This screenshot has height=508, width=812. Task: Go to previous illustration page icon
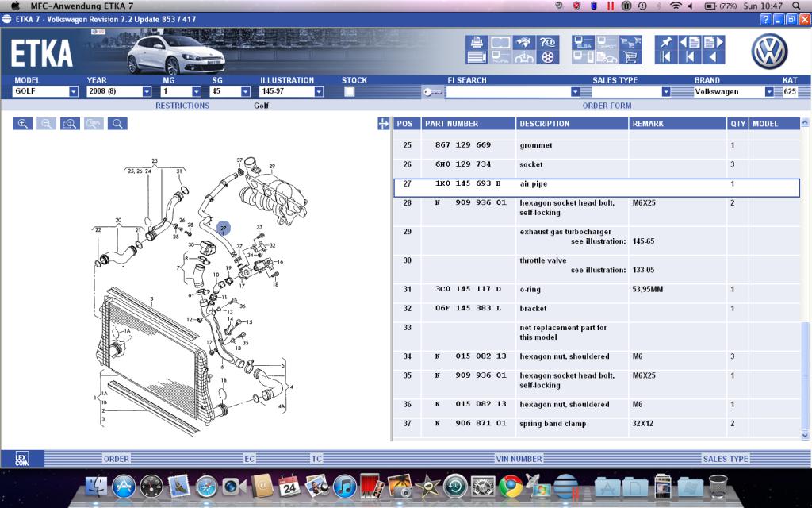click(x=690, y=43)
